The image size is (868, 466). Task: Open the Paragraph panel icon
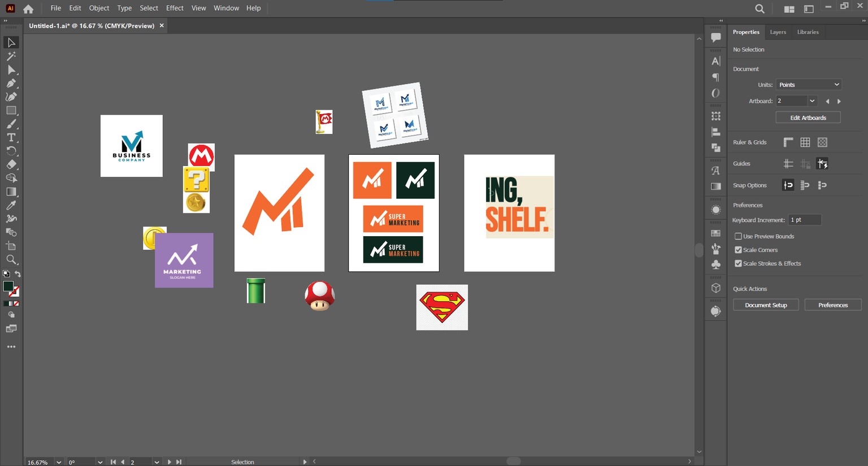point(716,77)
